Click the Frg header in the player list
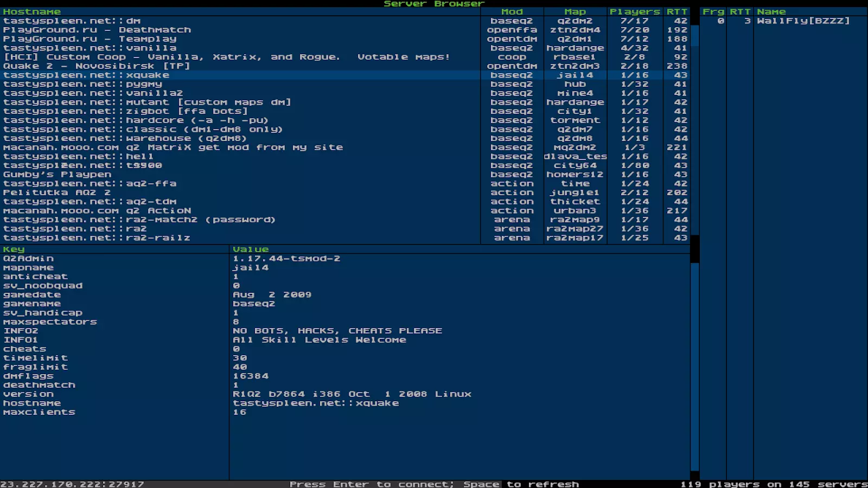The width and height of the screenshot is (868, 488). [x=713, y=12]
